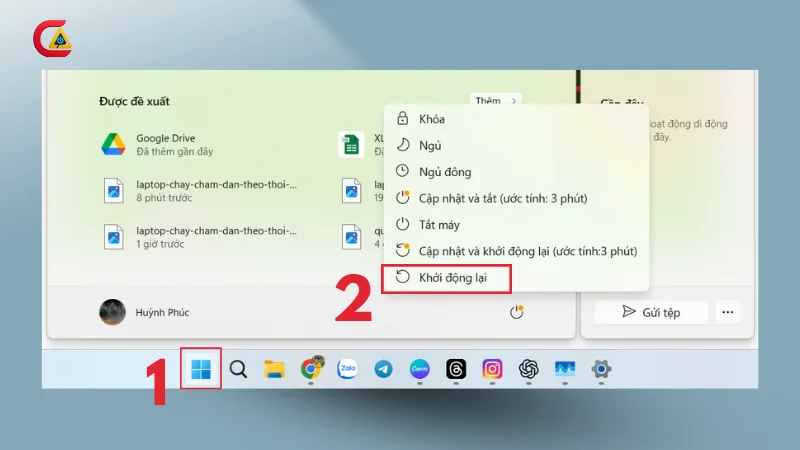Screen dimensions: 800x450
Task: Choose Ngủ (Sleep) from power menu
Action: [516, 145]
